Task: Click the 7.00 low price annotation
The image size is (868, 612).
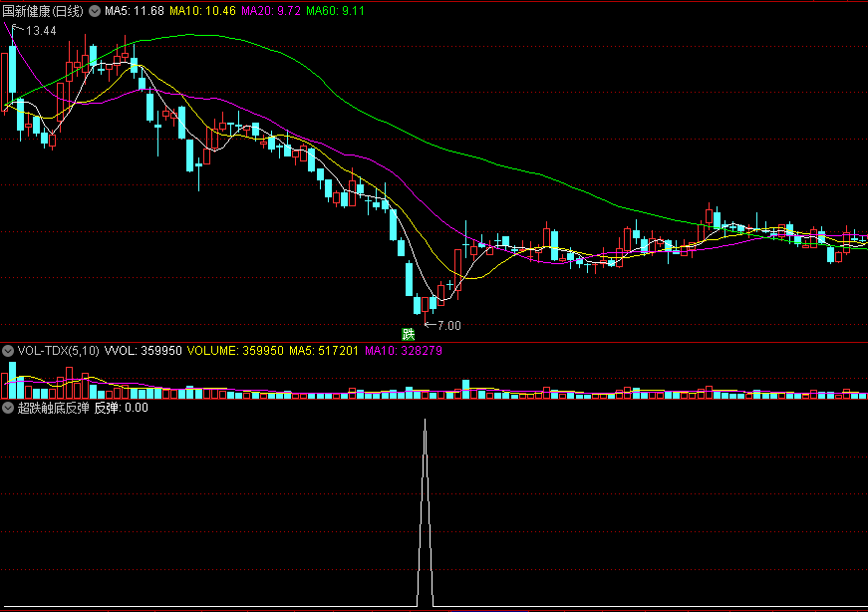Action: tap(448, 326)
